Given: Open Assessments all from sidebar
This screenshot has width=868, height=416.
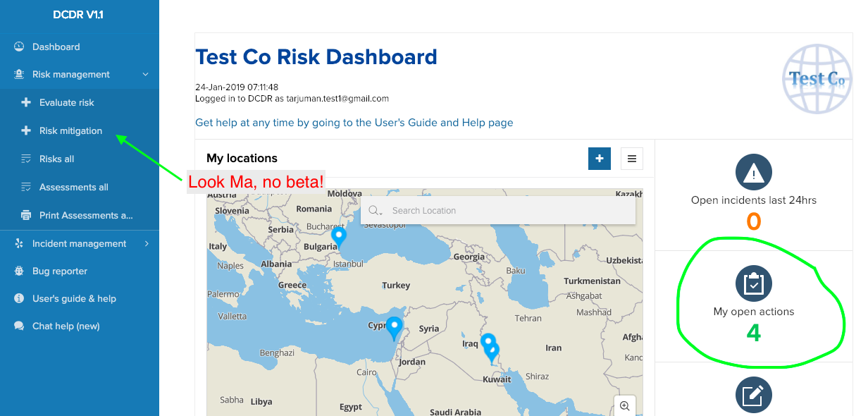Looking at the screenshot, I should click(x=73, y=187).
